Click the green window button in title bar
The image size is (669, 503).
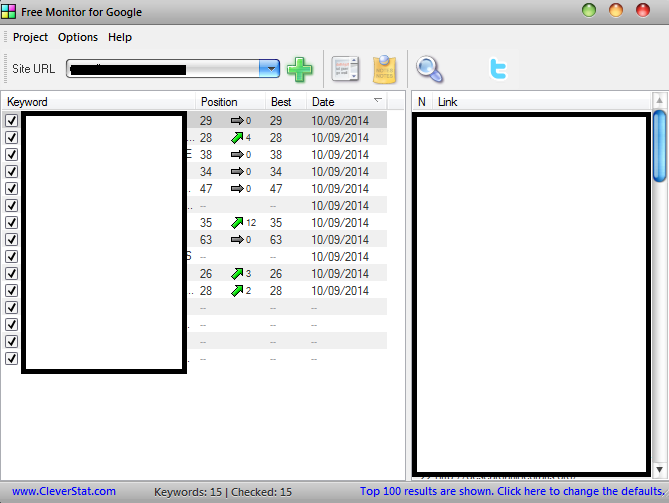(x=589, y=10)
